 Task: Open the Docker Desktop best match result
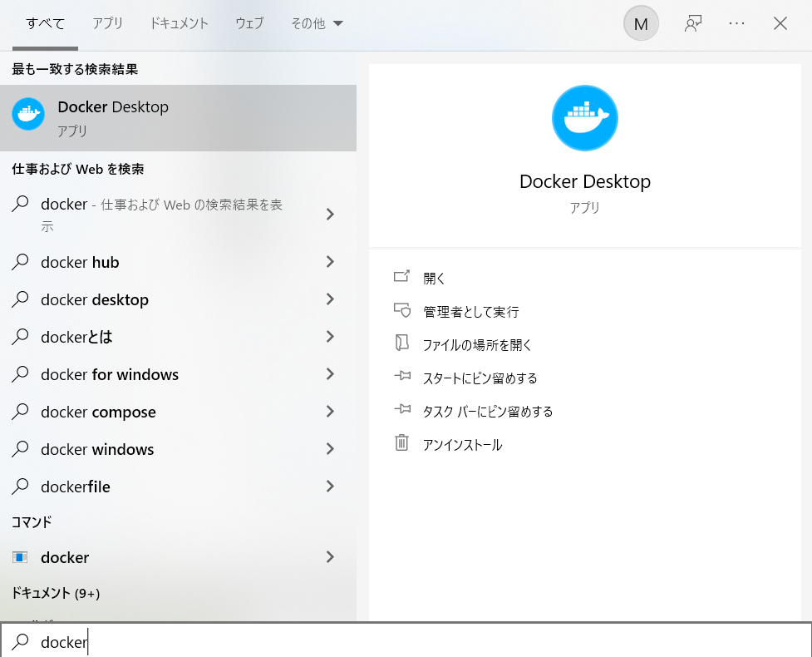[x=178, y=118]
